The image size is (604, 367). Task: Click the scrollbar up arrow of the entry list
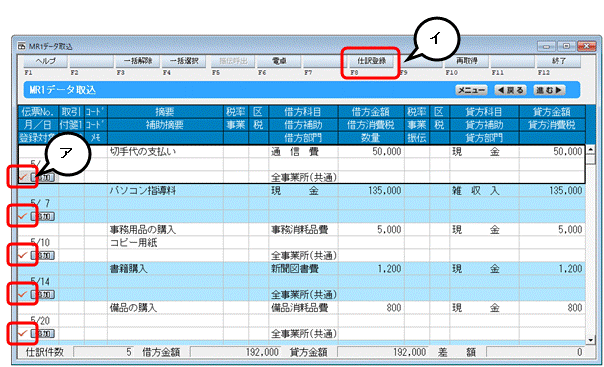(x=590, y=150)
